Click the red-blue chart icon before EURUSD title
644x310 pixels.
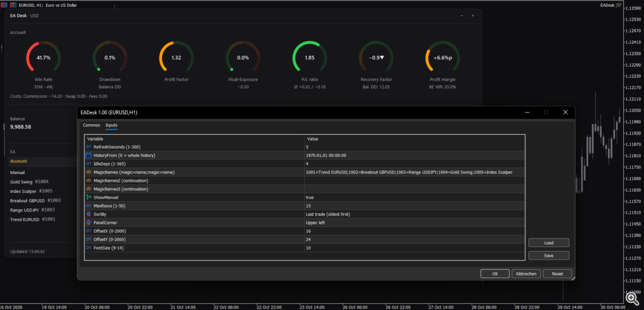pyautogui.click(x=12, y=5)
